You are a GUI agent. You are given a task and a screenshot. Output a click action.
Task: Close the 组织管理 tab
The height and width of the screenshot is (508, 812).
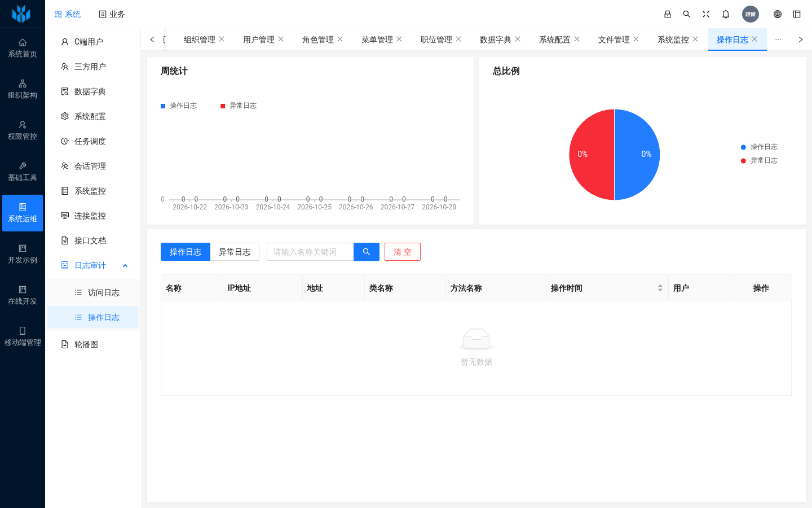(x=222, y=39)
